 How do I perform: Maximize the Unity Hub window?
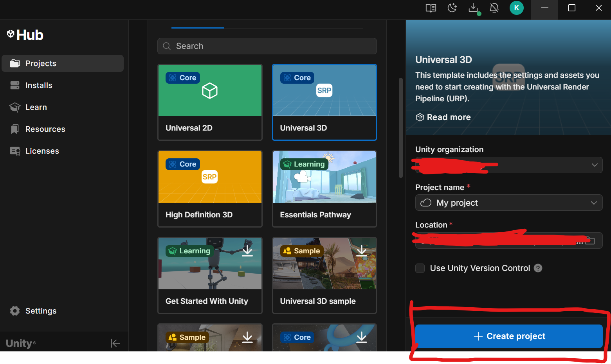click(x=572, y=8)
